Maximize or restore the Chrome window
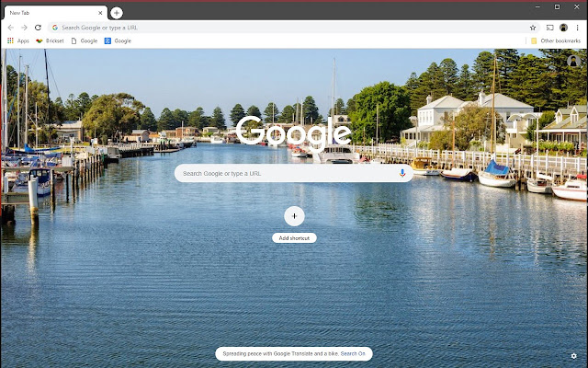Viewport: 588px width, 368px height. click(x=557, y=6)
